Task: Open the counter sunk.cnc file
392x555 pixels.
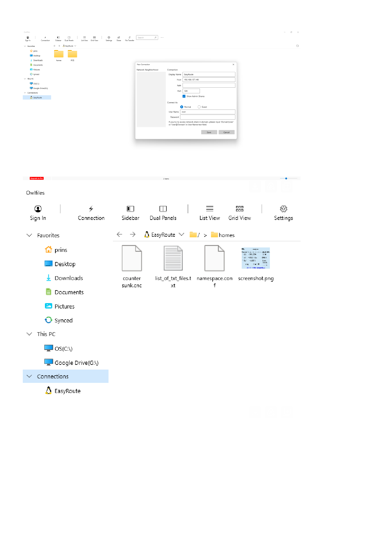Action: click(132, 259)
